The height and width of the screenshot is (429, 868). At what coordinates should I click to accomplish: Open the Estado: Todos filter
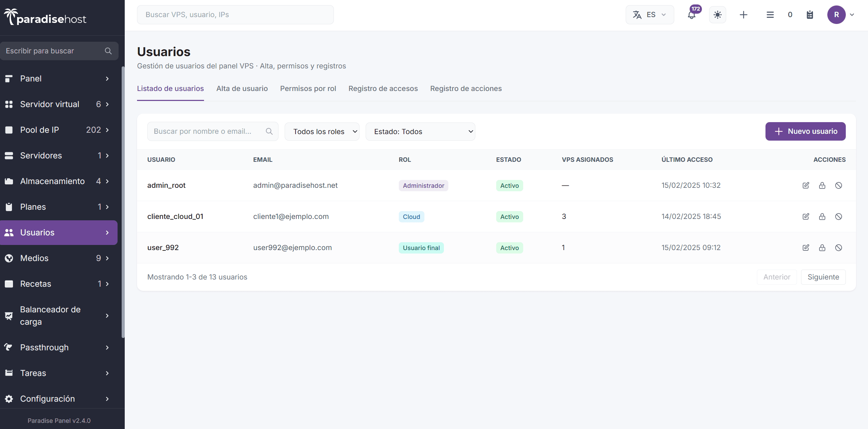(x=420, y=132)
